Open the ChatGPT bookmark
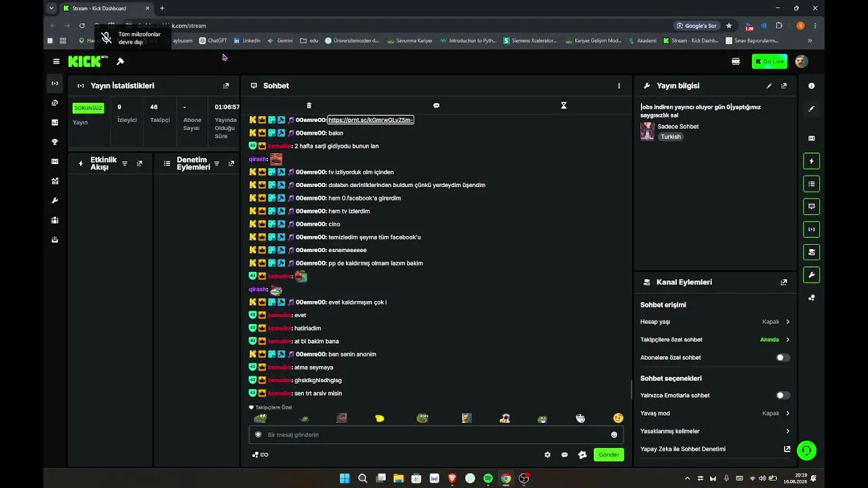 point(213,41)
